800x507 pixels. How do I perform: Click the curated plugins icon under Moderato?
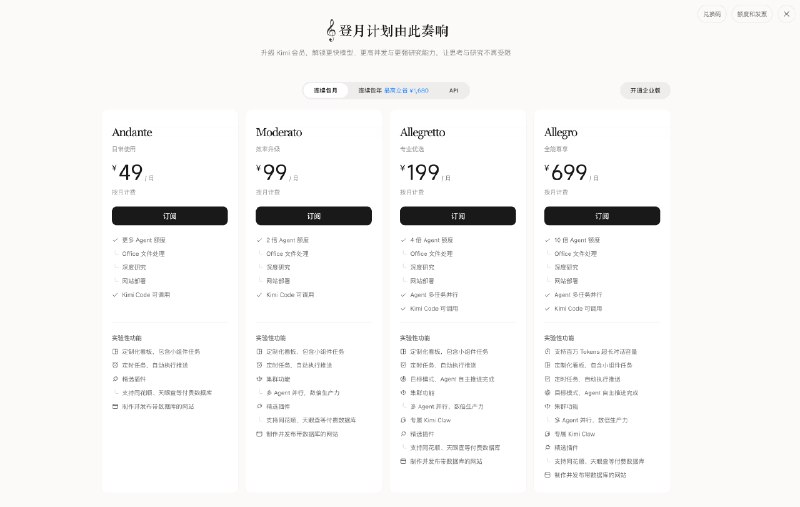tap(259, 407)
